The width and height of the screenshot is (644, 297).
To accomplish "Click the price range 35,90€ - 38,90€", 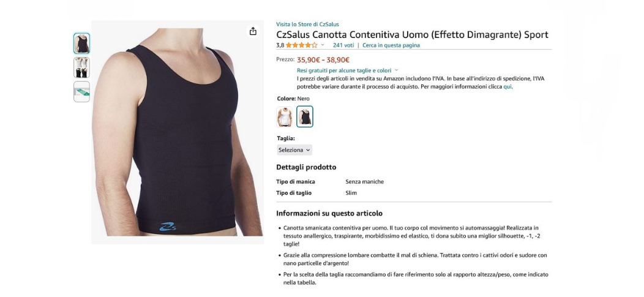I will [x=323, y=60].
